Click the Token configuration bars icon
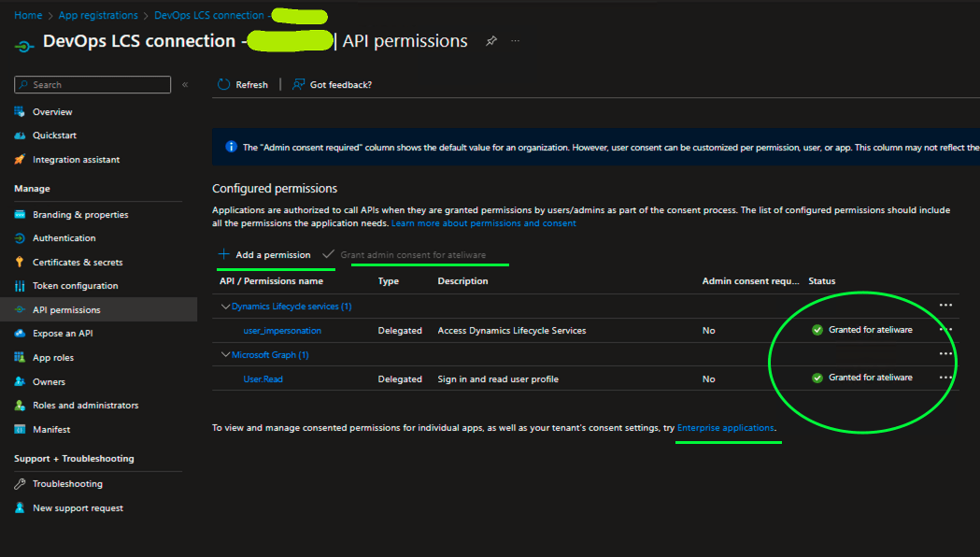980x557 pixels. (x=20, y=286)
